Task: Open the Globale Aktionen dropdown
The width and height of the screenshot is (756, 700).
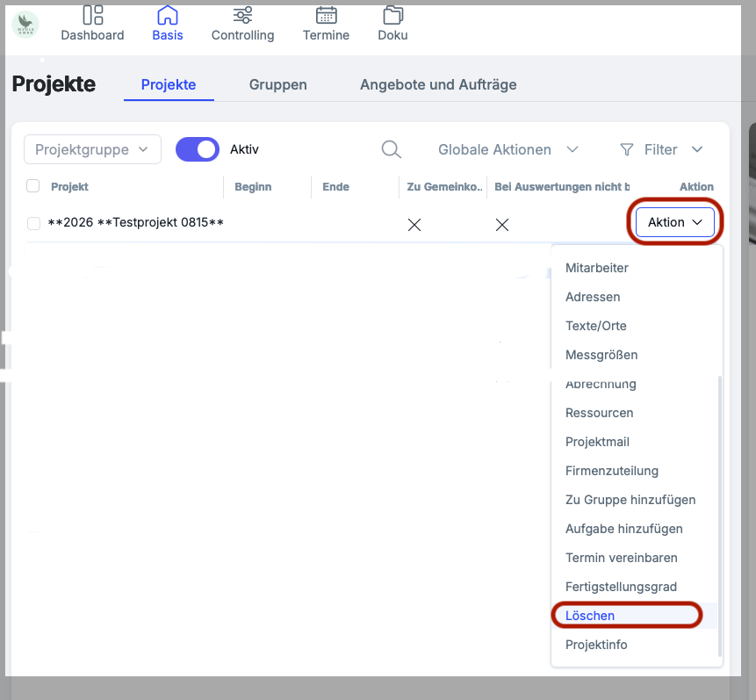Action: point(508,149)
